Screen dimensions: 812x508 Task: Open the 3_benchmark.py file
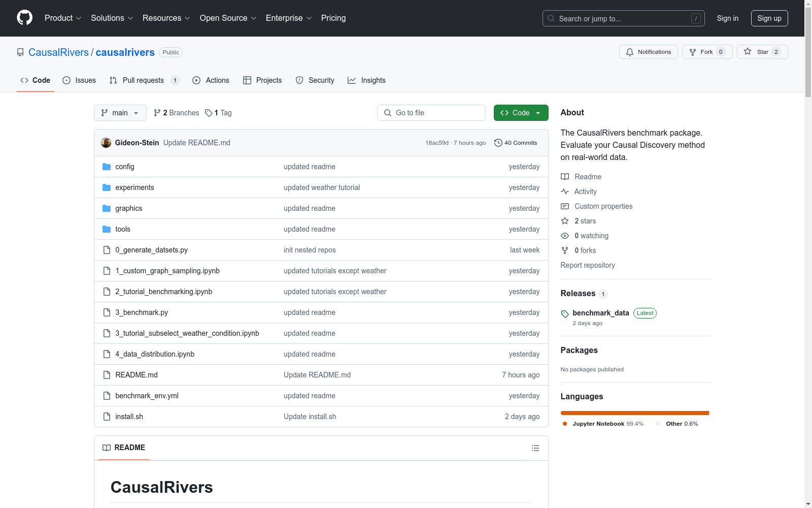click(142, 312)
